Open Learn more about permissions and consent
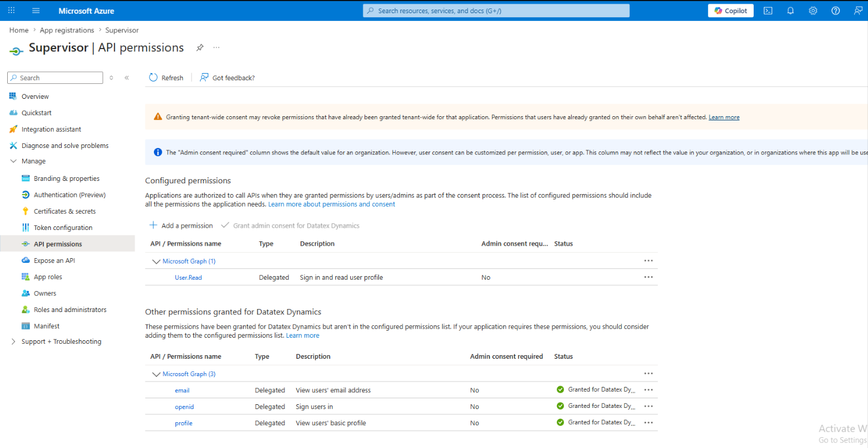Screen dimensions: 868x448 [x=332, y=204]
